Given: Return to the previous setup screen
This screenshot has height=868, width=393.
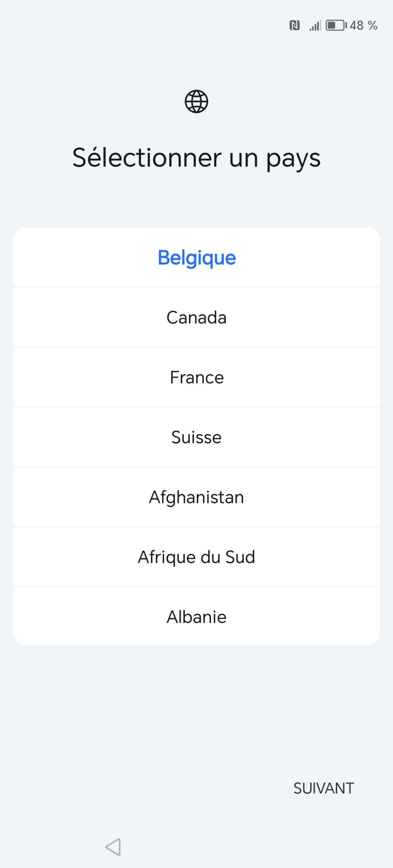Looking at the screenshot, I should pyautogui.click(x=113, y=847).
